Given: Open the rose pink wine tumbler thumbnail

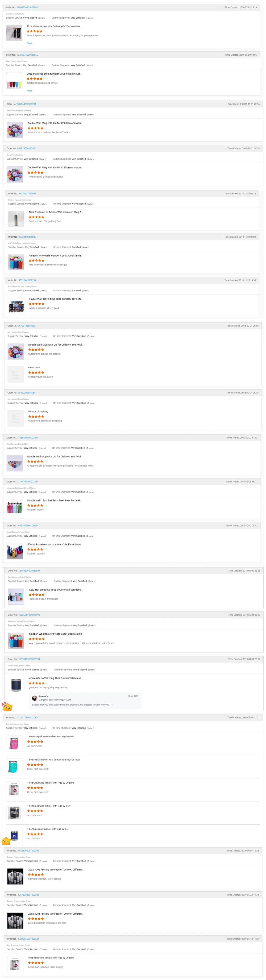Looking at the screenshot, I should pyautogui.click(x=14, y=743).
